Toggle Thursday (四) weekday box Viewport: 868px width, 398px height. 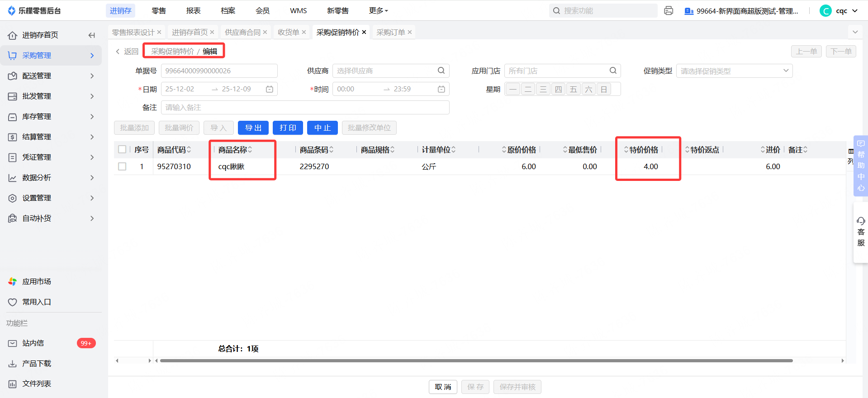(x=558, y=89)
